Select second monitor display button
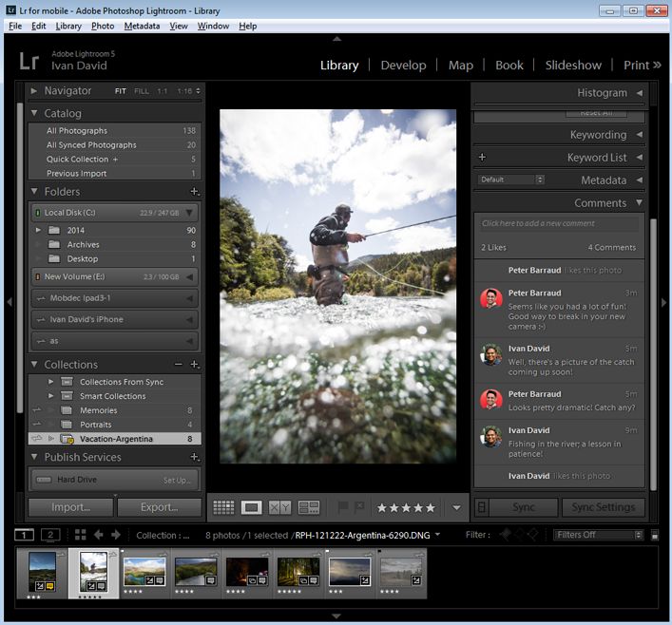 pyautogui.click(x=50, y=535)
